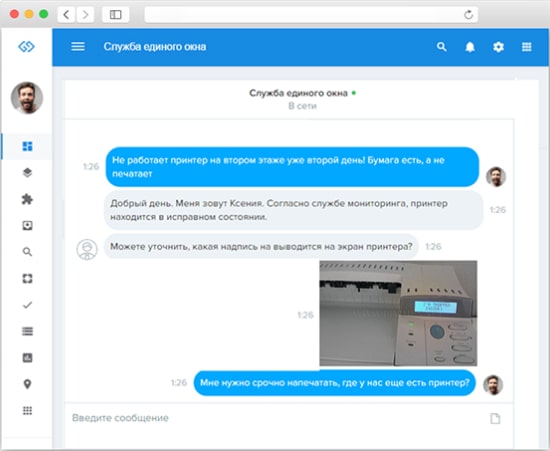
Task: Open the puzzle piece extensions icon
Action: [x=27, y=199]
